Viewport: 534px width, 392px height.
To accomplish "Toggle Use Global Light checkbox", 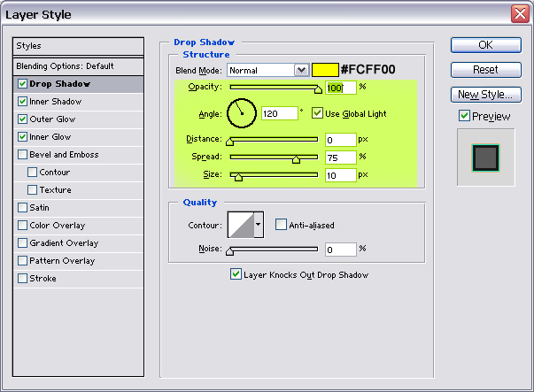I will 318,113.
